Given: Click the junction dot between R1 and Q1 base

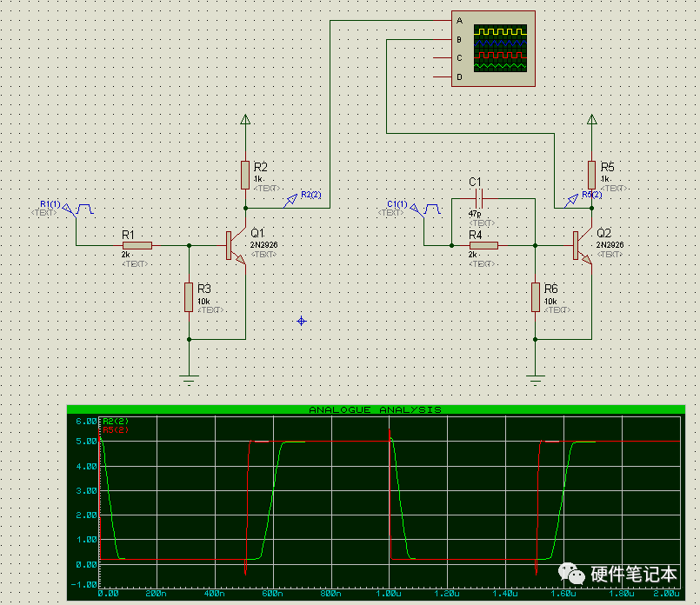Looking at the screenshot, I should (x=189, y=245).
